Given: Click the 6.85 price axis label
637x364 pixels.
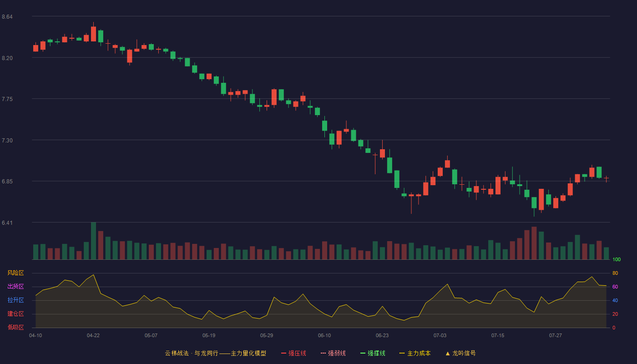Looking at the screenshot, I should [7, 182].
